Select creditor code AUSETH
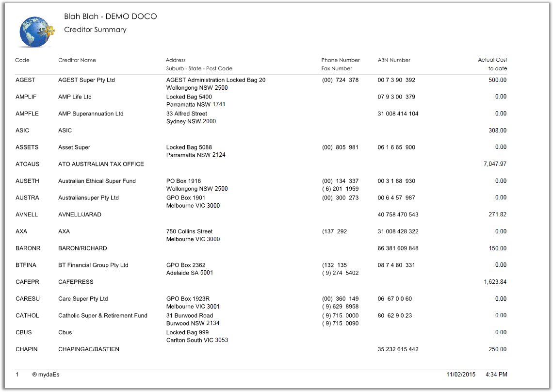The height and width of the screenshot is (392, 553). (x=27, y=181)
